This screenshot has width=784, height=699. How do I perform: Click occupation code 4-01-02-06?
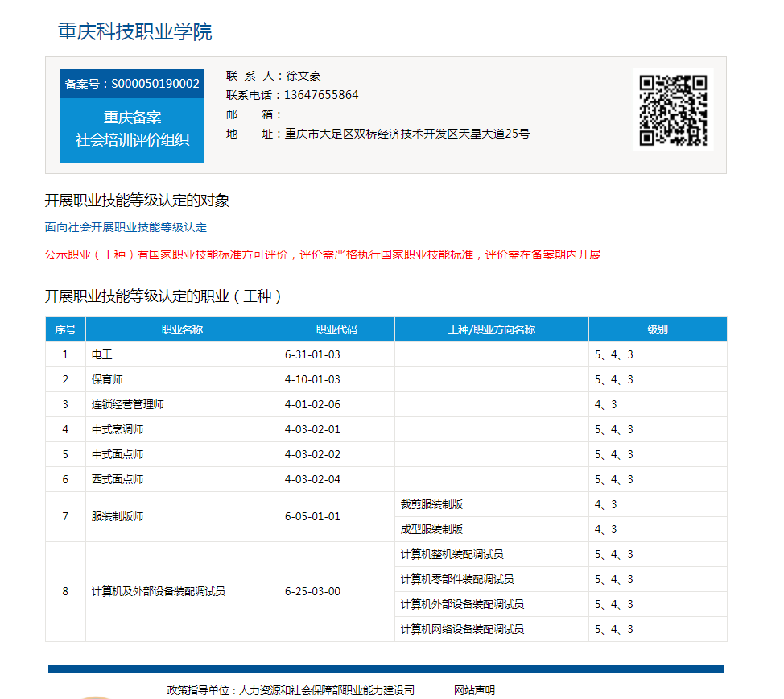[312, 404]
